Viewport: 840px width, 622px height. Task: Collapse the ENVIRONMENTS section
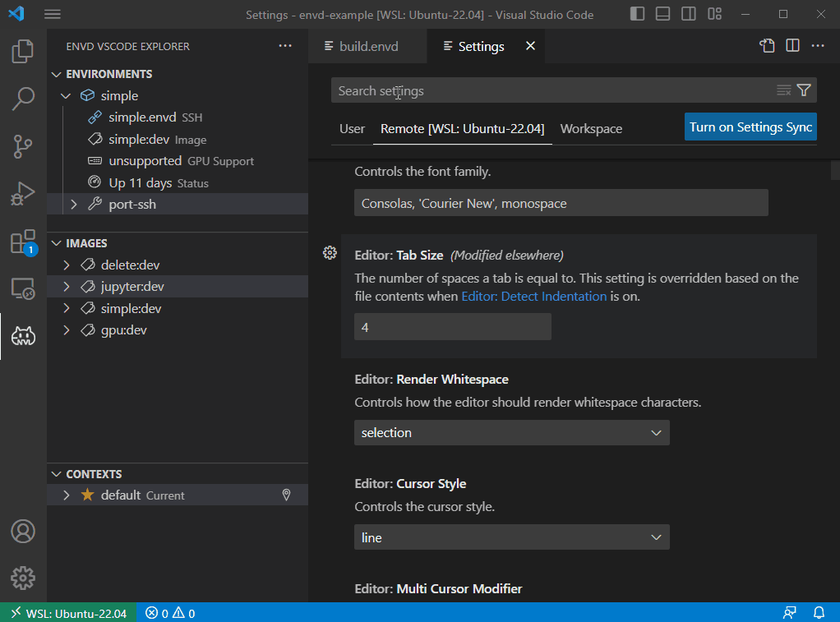point(56,75)
